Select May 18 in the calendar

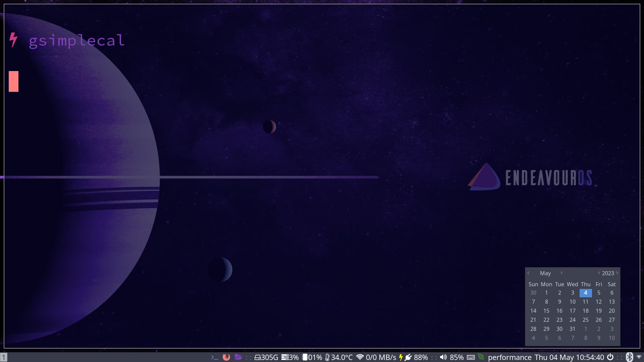point(586,311)
